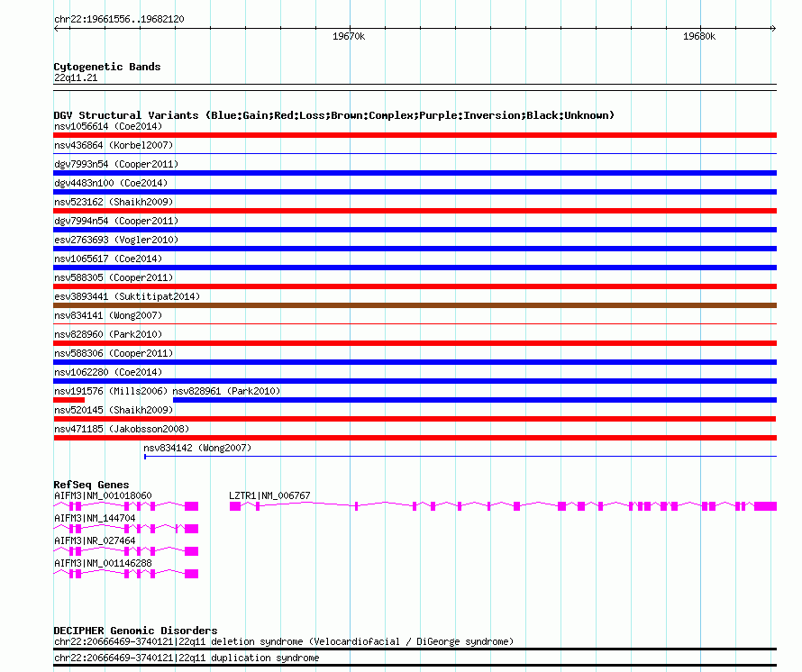802x672 pixels.
Task: Select variant label nsv523162 (Shaikh2009)
Action: coord(114,202)
